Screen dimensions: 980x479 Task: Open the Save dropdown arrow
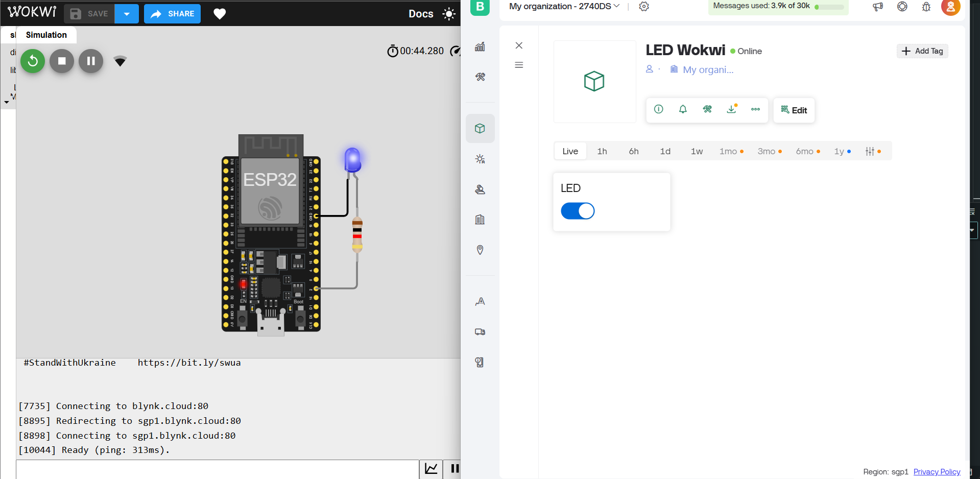(x=127, y=14)
